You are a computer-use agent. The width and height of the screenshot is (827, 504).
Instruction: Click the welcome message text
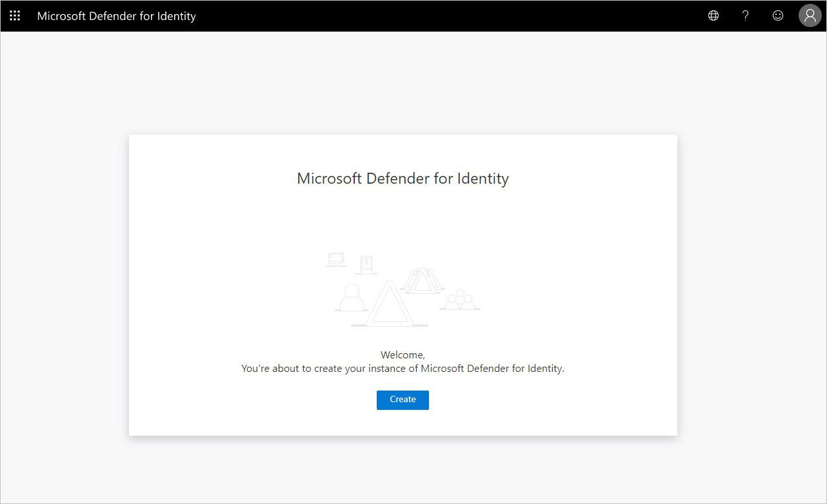tap(403, 361)
